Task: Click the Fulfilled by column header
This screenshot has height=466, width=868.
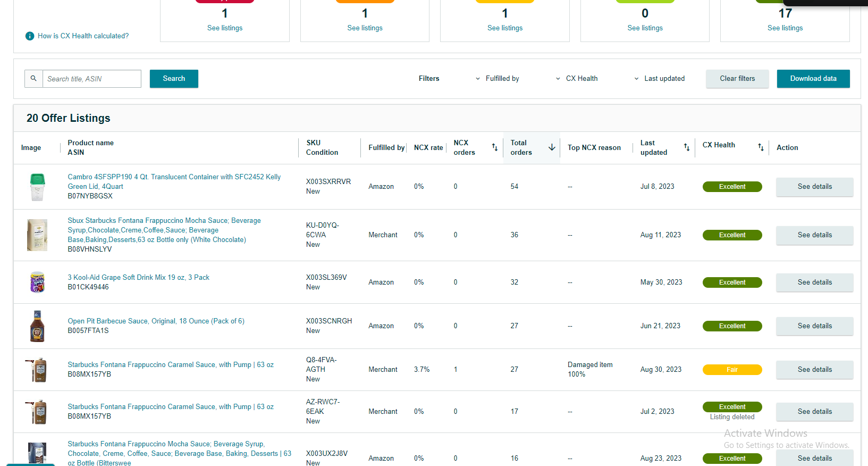Action: pos(386,147)
